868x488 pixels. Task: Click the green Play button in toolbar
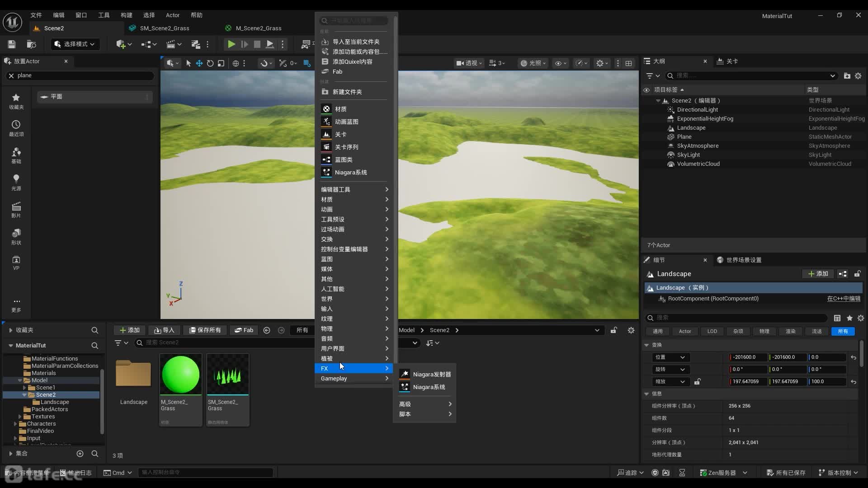tap(231, 44)
